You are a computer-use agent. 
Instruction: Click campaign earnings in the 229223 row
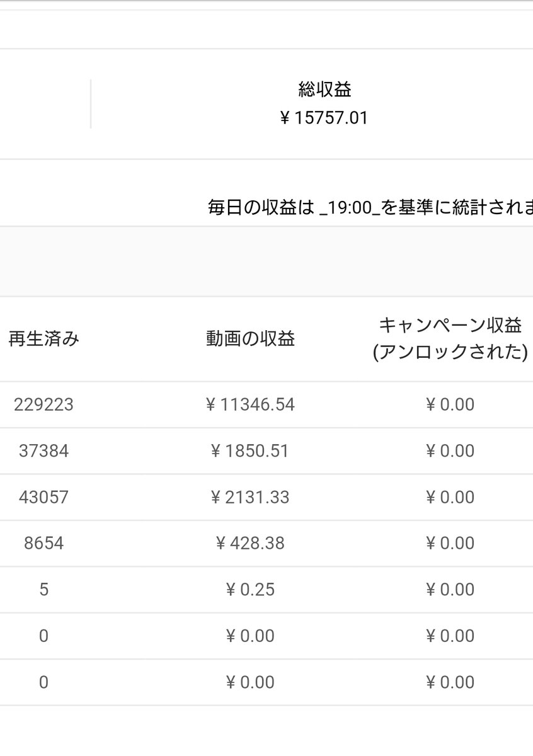coord(450,404)
